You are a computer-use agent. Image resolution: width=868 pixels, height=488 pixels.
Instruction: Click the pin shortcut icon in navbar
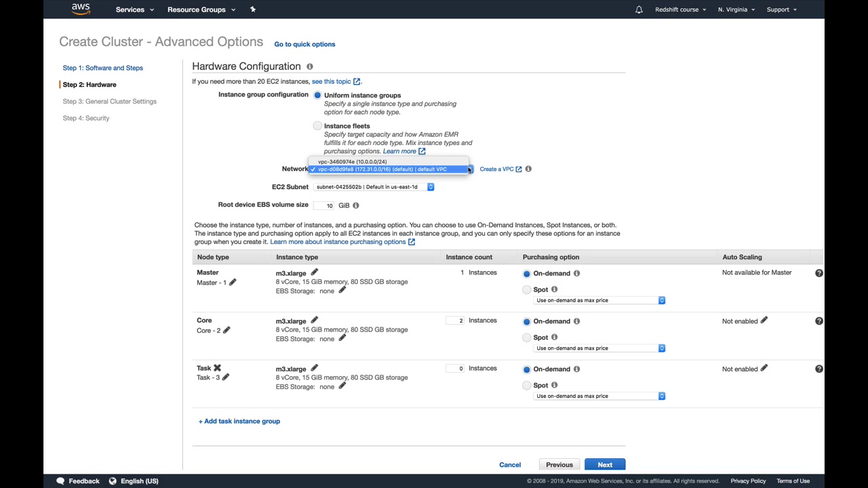252,9
